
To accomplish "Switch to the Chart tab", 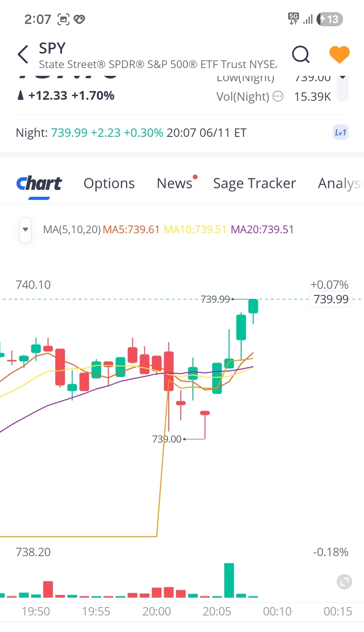I will [x=39, y=184].
